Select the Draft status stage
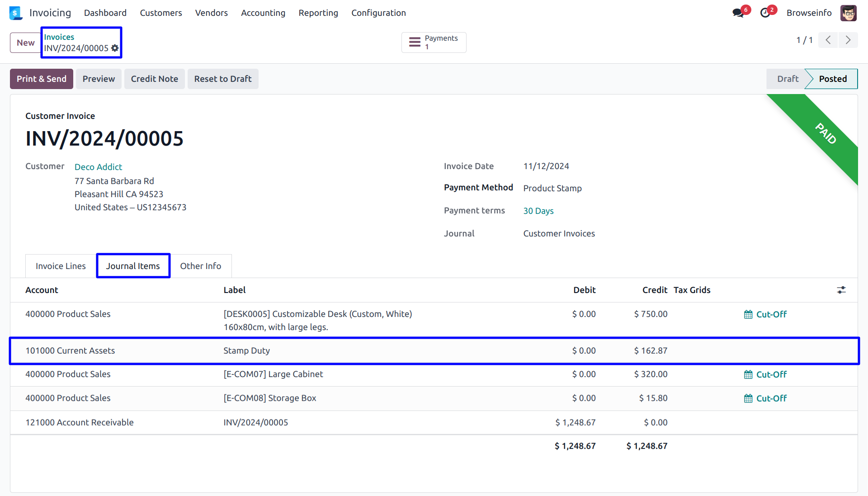The image size is (868, 496). (x=788, y=79)
